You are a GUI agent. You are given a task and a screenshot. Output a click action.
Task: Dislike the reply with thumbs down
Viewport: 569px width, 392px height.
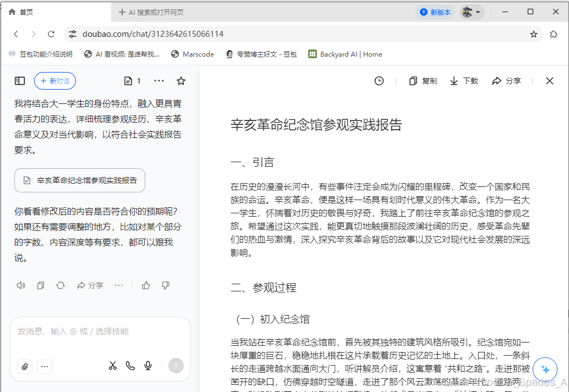pyautogui.click(x=166, y=285)
